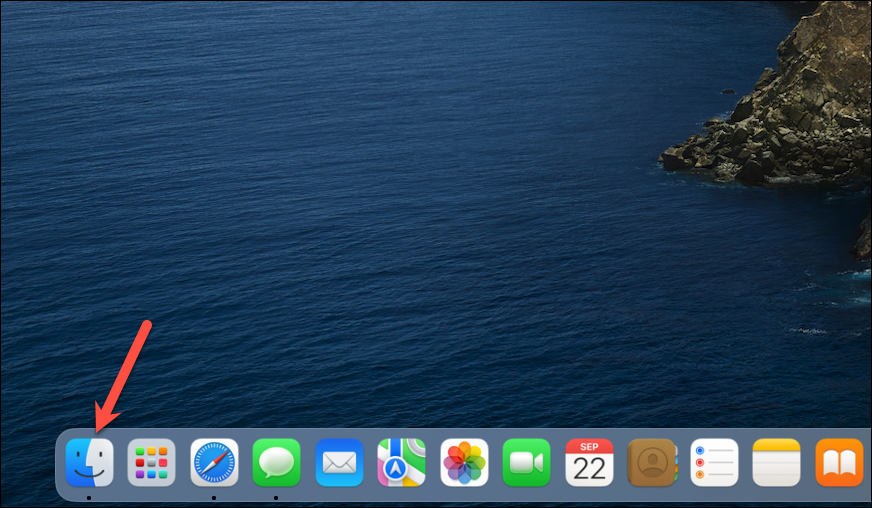Start FaceTime from the Dock
The height and width of the screenshot is (508, 872).
tap(527, 462)
